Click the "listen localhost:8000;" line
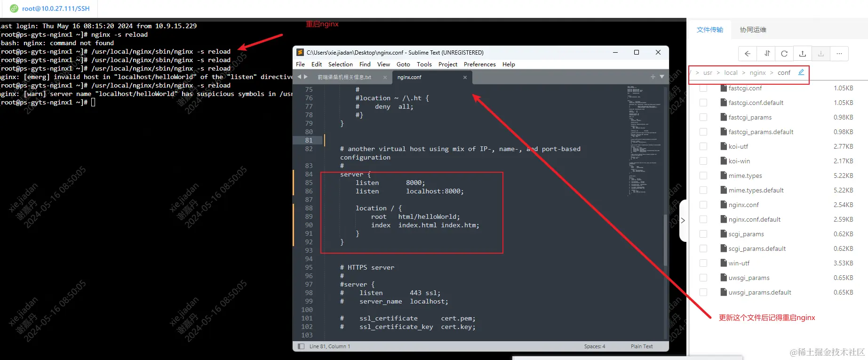868x360 pixels. (x=409, y=191)
